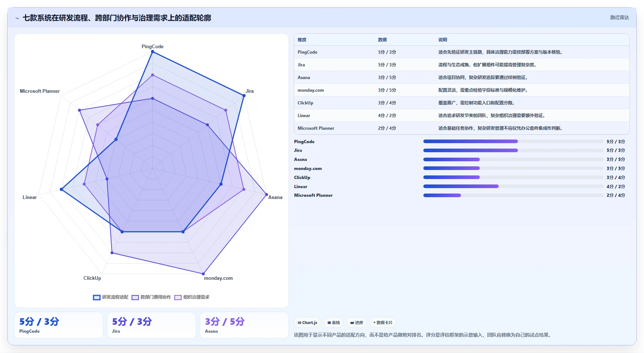644x353 pixels.
Task: Click the small icon before the page title
Action: (x=17, y=18)
